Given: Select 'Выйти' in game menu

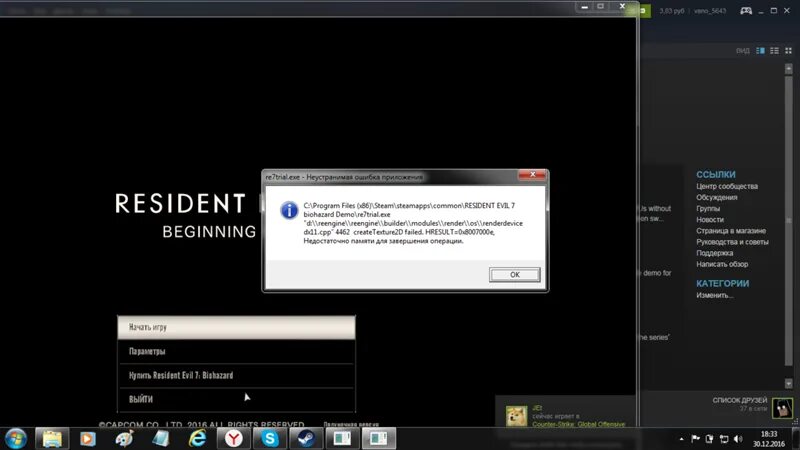Looking at the screenshot, I should coord(236,399).
